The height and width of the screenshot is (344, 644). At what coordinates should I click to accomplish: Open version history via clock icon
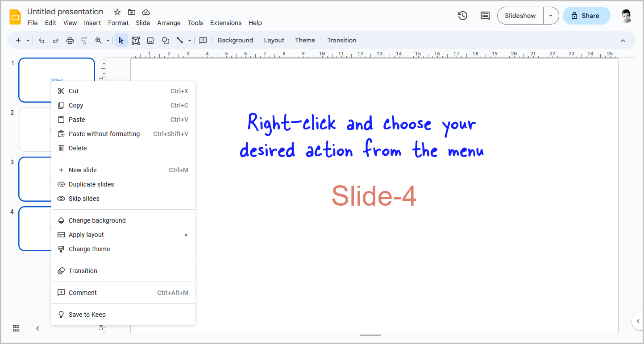pos(462,15)
